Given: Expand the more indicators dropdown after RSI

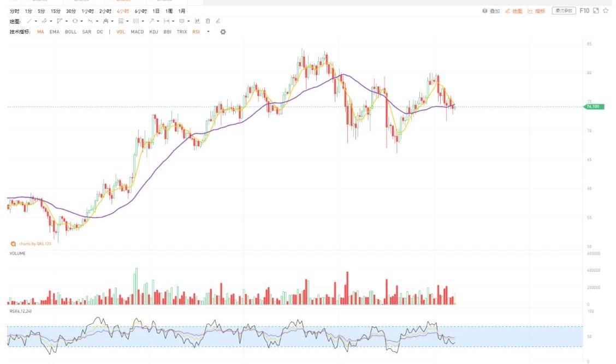Looking at the screenshot, I should [208, 32].
